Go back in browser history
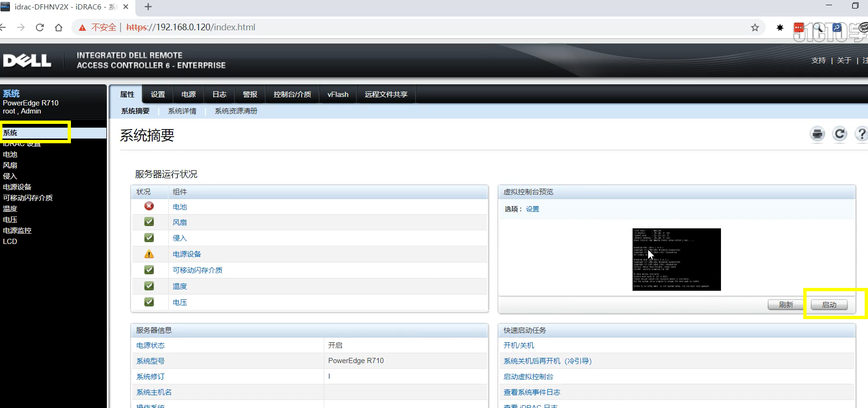Viewport: 868px width, 408px height. (3, 27)
